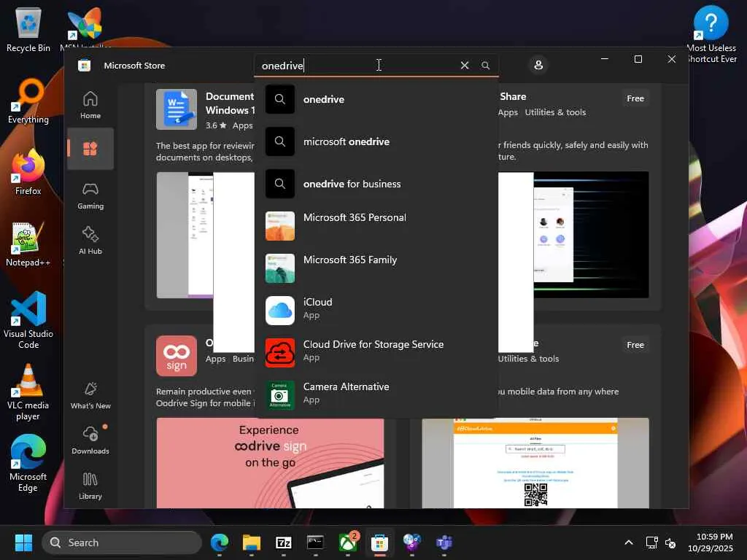Open the Document app blue icon

tap(177, 109)
